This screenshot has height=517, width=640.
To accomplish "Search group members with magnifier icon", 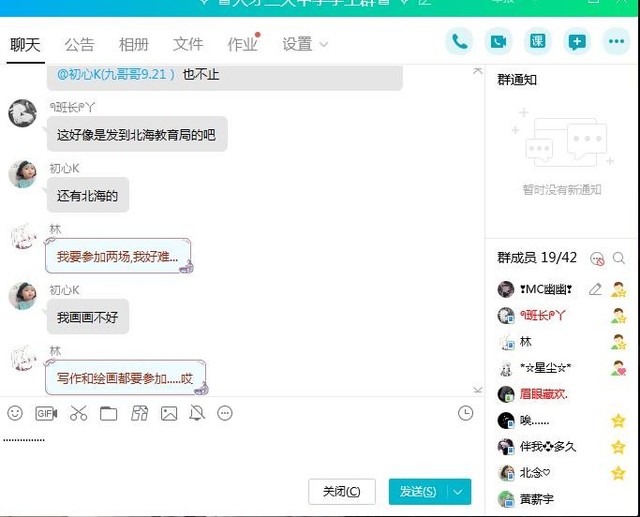I will (x=620, y=258).
